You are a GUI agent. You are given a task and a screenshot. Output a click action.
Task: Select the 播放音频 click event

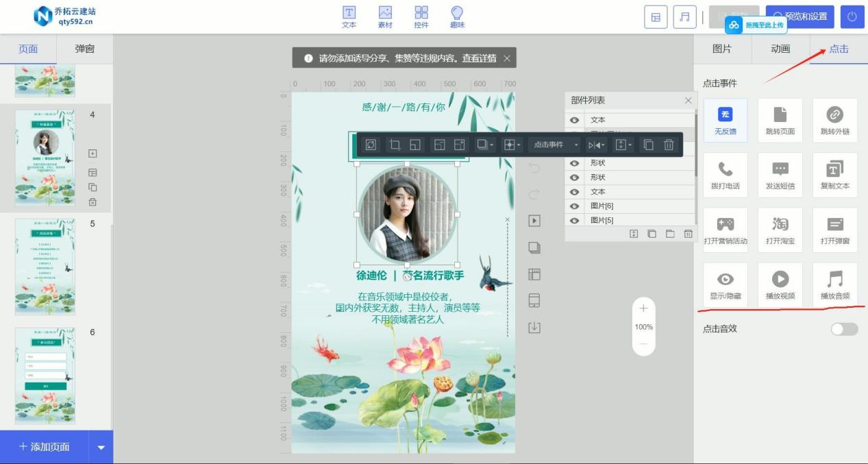835,285
